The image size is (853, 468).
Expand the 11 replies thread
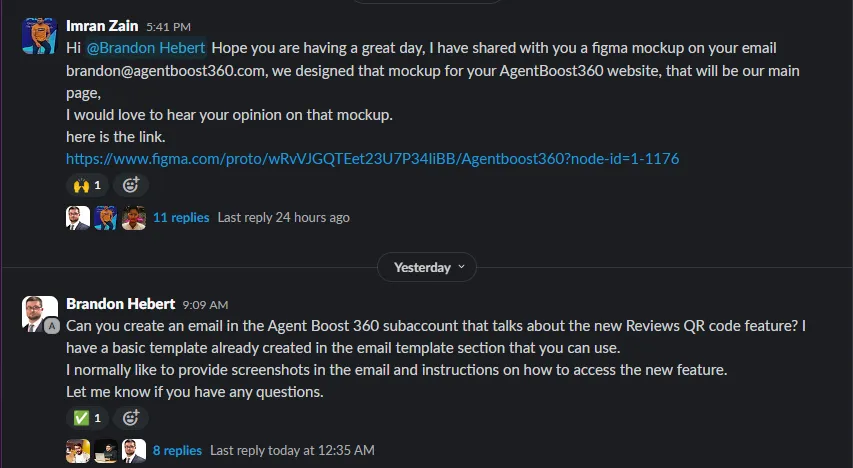[181, 217]
